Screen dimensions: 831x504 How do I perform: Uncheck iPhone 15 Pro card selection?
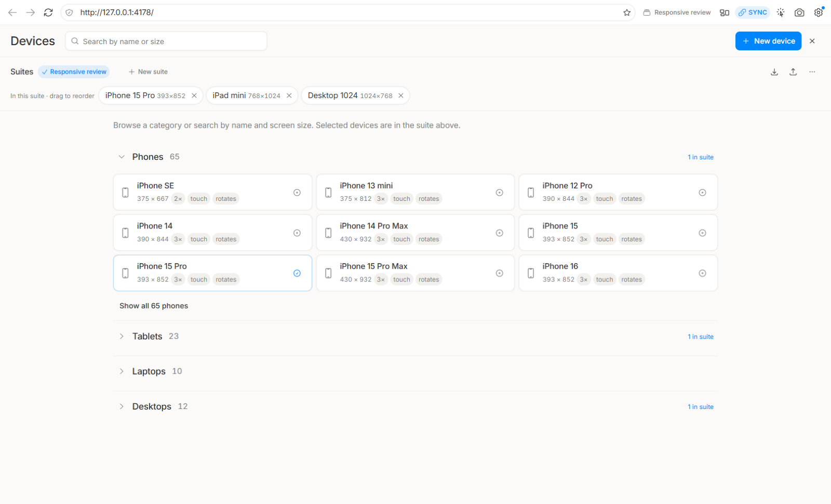[297, 273]
